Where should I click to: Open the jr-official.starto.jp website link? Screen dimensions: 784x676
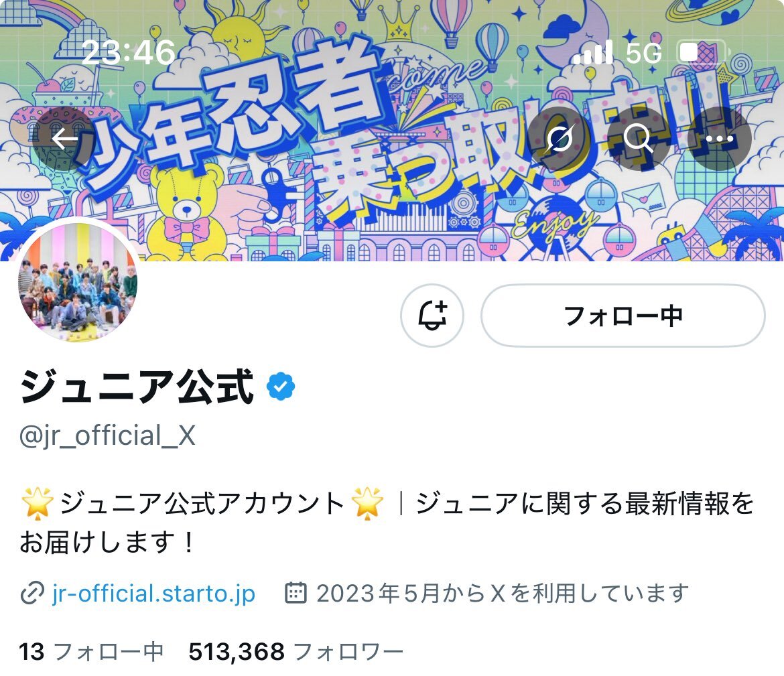153,594
